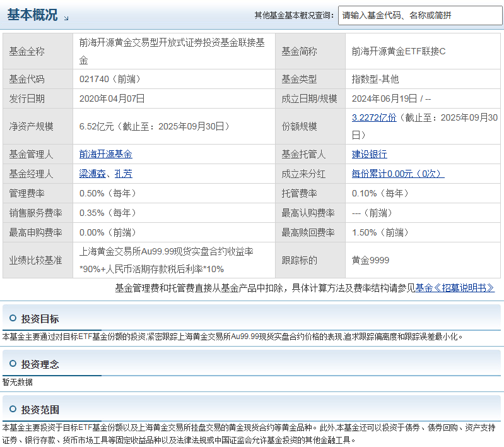Click the 业绩比较基准 row label
This screenshot has height=447, width=504.
point(36,260)
